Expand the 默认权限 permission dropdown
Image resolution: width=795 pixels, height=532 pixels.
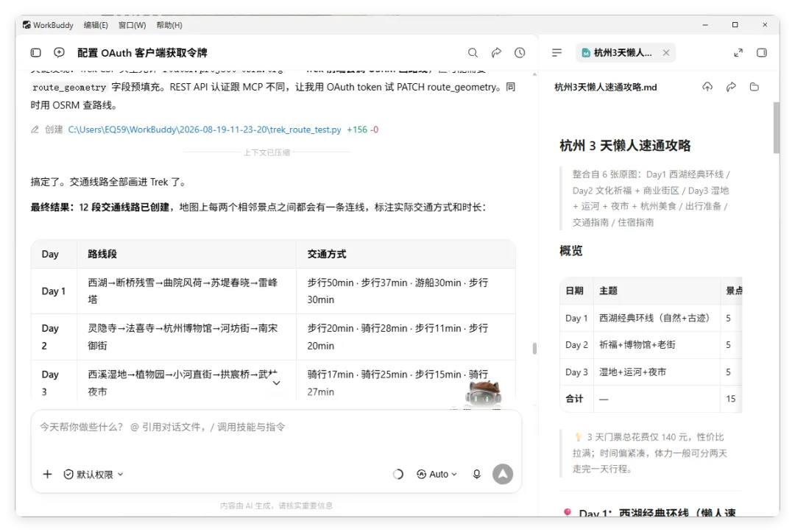click(93, 475)
